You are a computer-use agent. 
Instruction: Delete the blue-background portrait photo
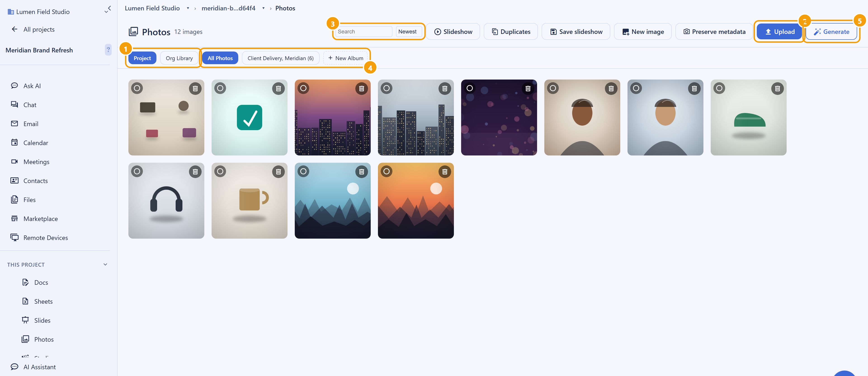click(694, 88)
